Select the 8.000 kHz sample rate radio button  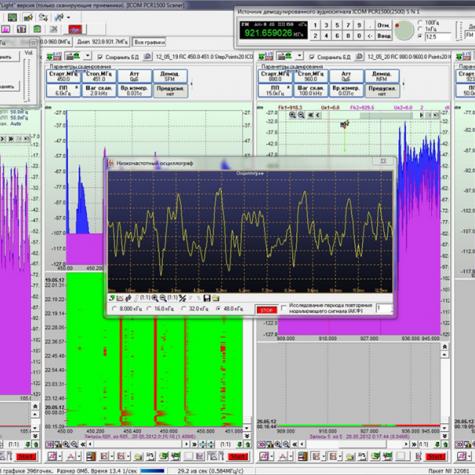pos(115,309)
